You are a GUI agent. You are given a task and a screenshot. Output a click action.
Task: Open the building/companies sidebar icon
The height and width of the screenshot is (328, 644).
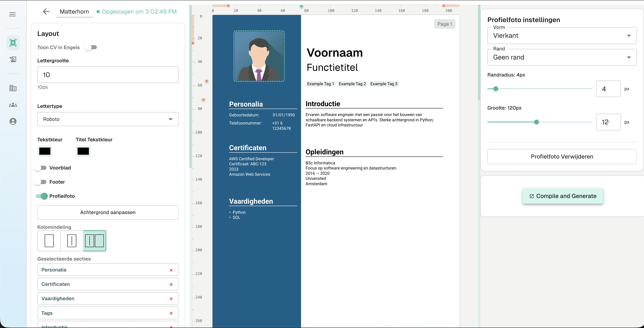click(13, 88)
